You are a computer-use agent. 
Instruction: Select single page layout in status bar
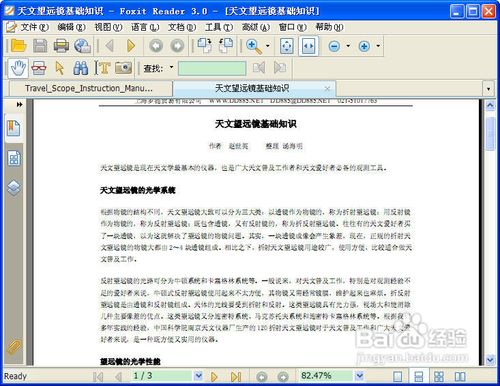pos(397,377)
